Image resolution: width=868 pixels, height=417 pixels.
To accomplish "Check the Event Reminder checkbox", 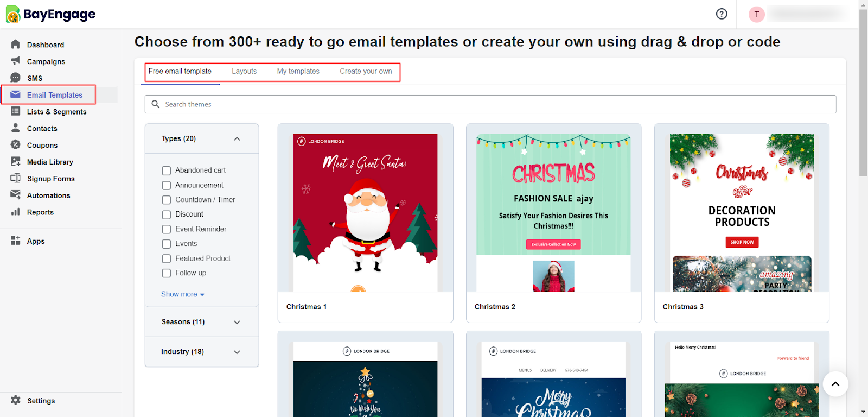I will tap(167, 229).
